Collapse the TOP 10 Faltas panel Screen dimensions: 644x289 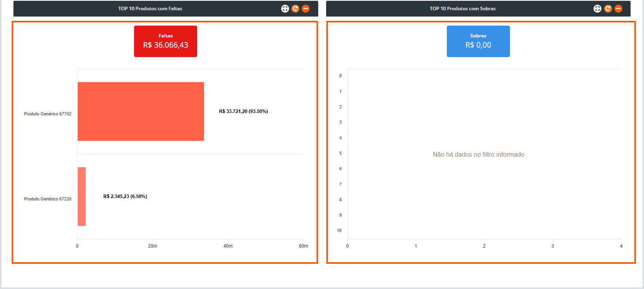pos(306,9)
